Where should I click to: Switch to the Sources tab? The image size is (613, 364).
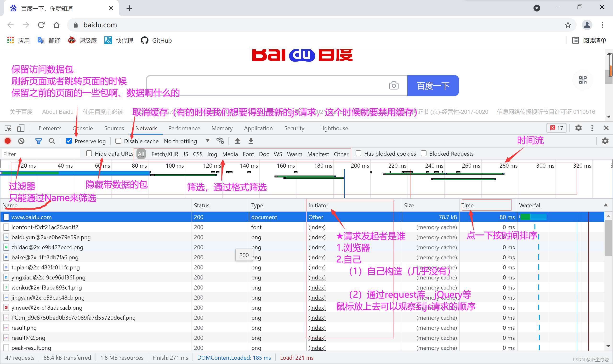tap(114, 128)
